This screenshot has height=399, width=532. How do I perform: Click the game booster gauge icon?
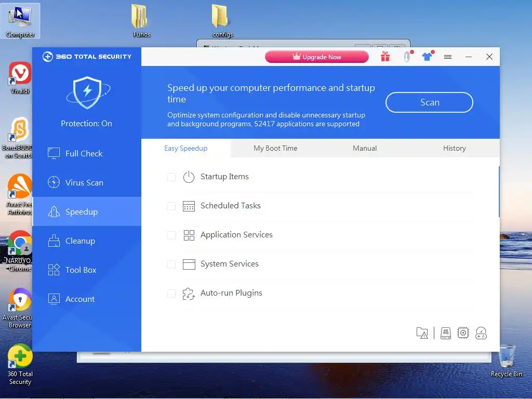pyautogui.click(x=481, y=333)
